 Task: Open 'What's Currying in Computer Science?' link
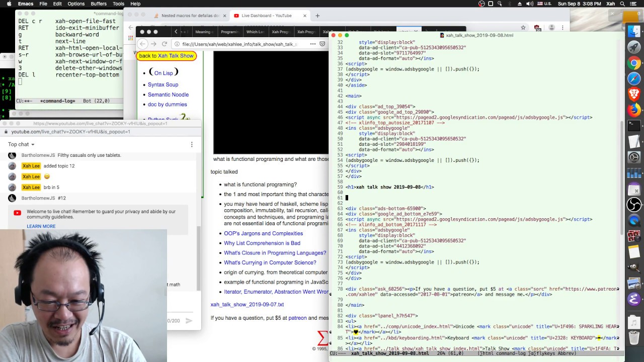pos(270,262)
